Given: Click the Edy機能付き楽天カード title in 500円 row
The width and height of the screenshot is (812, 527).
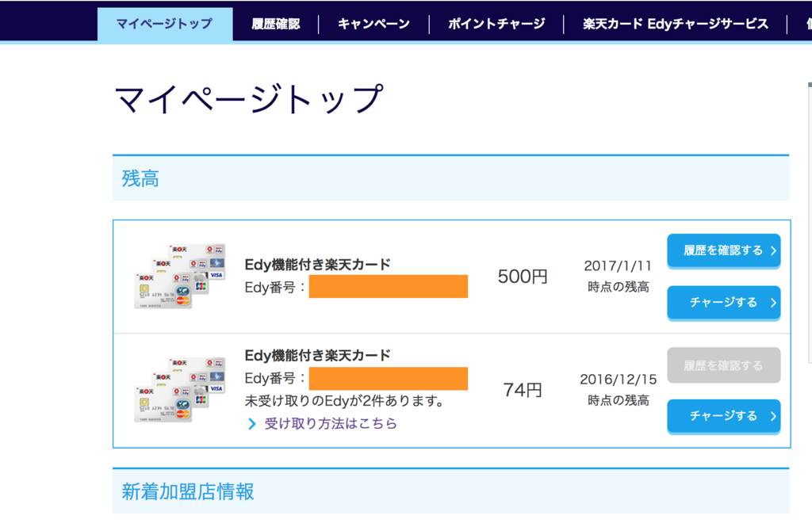Looking at the screenshot, I should tap(317, 265).
